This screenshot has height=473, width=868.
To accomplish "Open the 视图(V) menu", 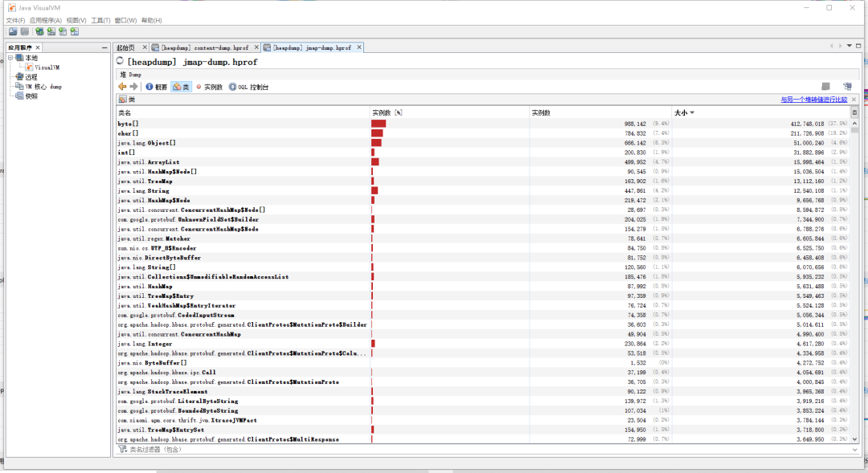I will (76, 20).
